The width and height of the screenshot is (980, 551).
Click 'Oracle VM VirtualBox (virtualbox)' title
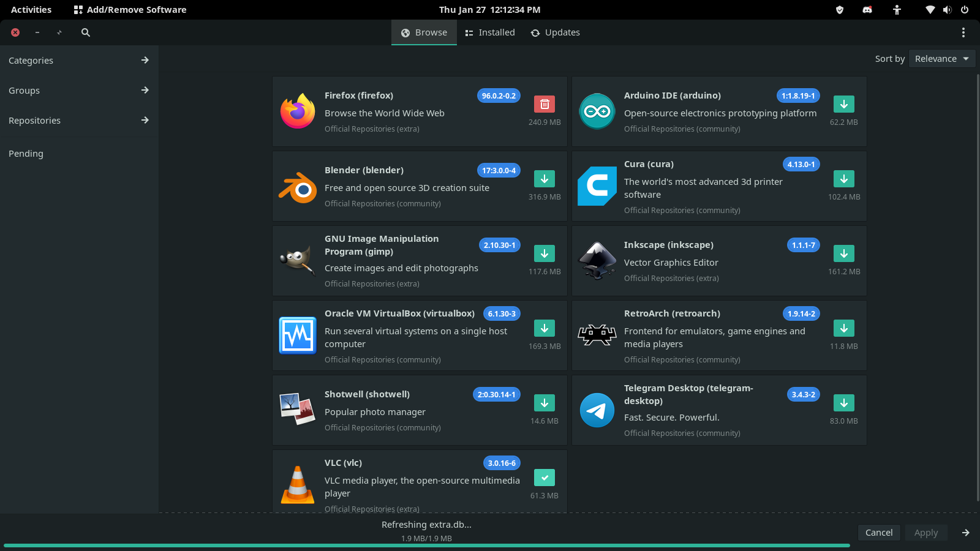[399, 313]
